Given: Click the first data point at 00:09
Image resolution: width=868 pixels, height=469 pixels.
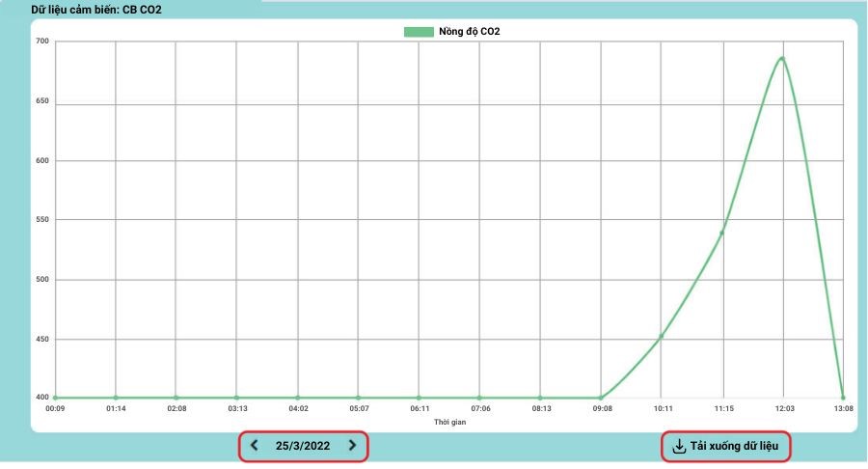Looking at the screenshot, I should [x=55, y=398].
